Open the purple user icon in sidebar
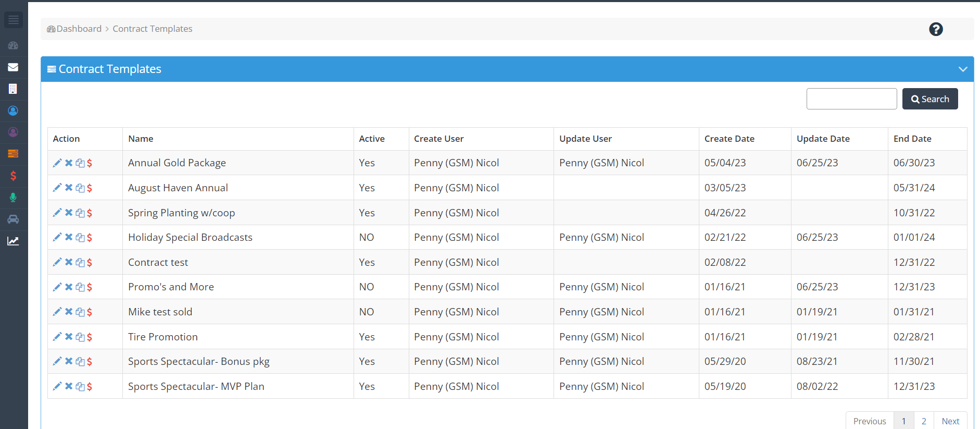The height and width of the screenshot is (429, 980). tap(13, 132)
